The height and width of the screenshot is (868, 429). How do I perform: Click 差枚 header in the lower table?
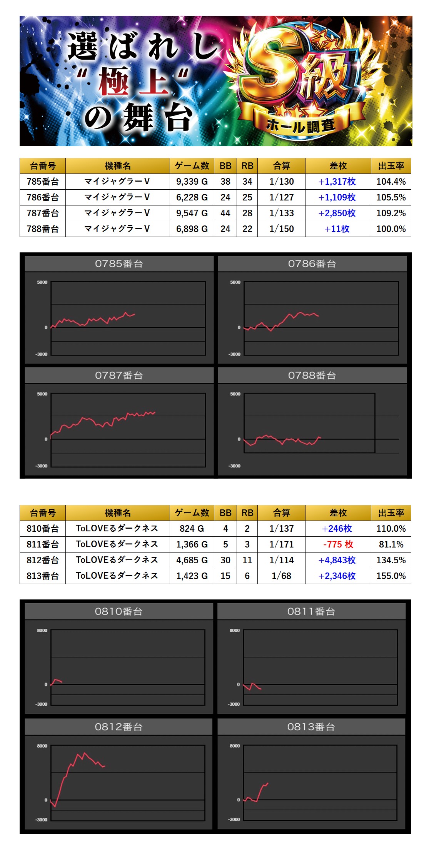click(338, 513)
